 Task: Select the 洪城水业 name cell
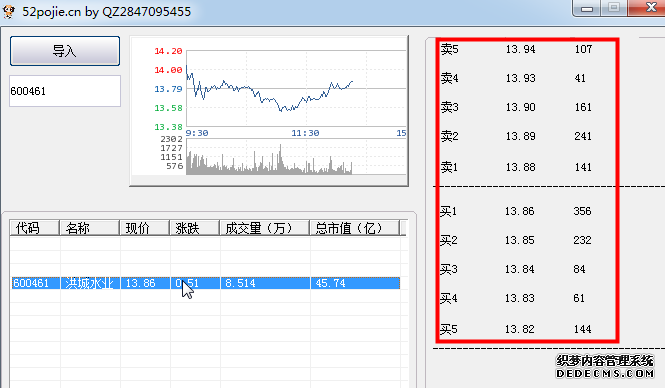tap(90, 283)
